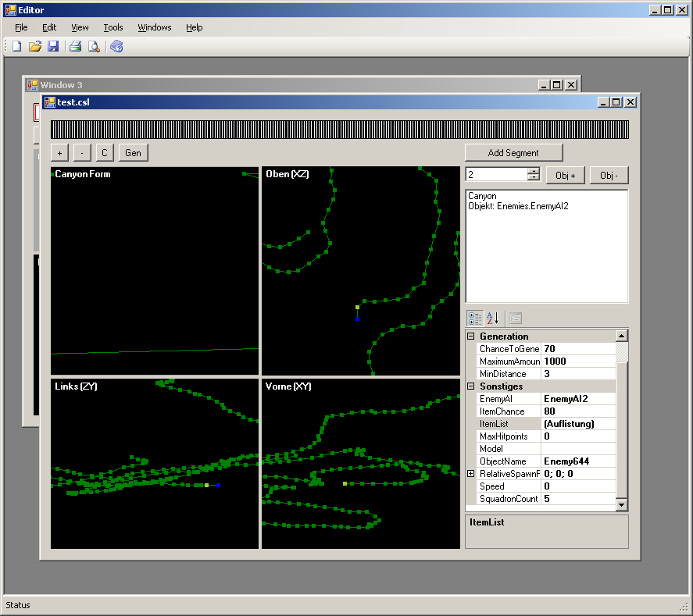Click the Print Preview toolbar icon
The height and width of the screenshot is (616, 693).
[x=94, y=46]
